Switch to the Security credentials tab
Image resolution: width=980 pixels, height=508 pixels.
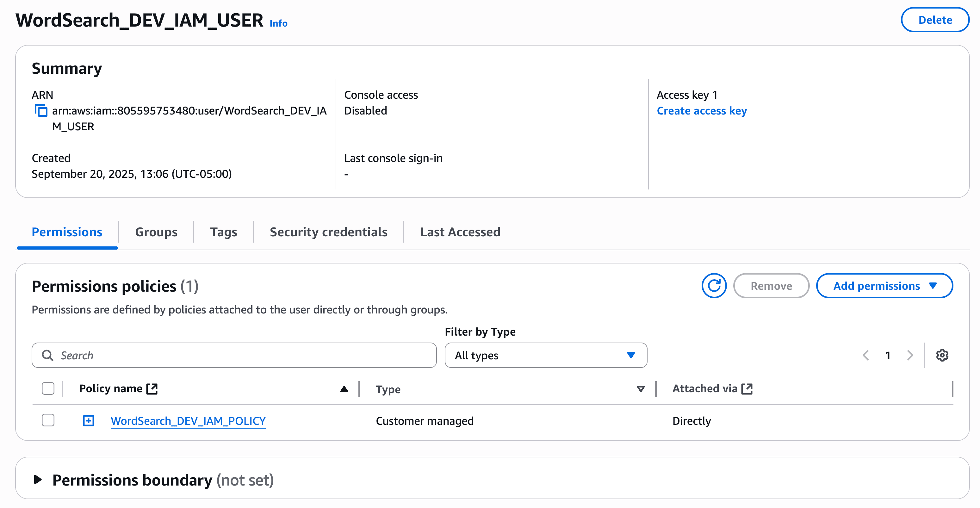point(328,232)
